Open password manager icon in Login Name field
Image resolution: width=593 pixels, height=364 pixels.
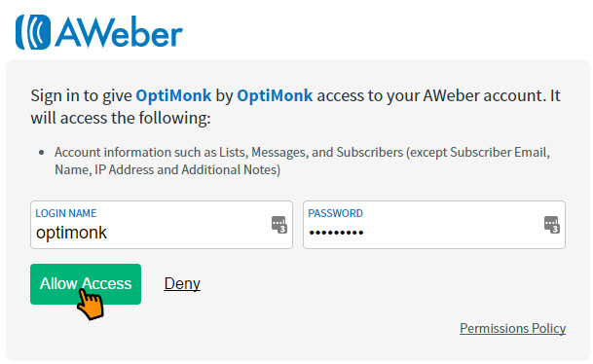[279, 225]
